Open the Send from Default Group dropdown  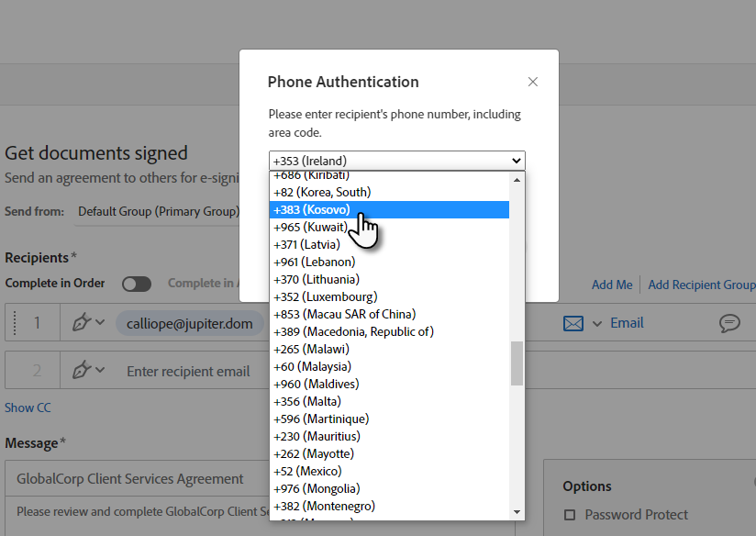[158, 211]
